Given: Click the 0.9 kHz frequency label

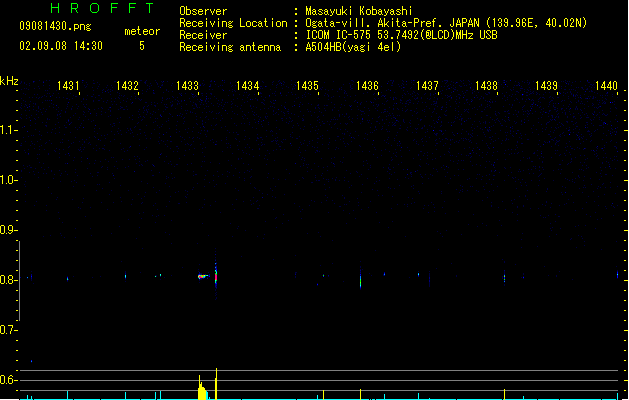Looking at the screenshot, I should (x=8, y=230).
